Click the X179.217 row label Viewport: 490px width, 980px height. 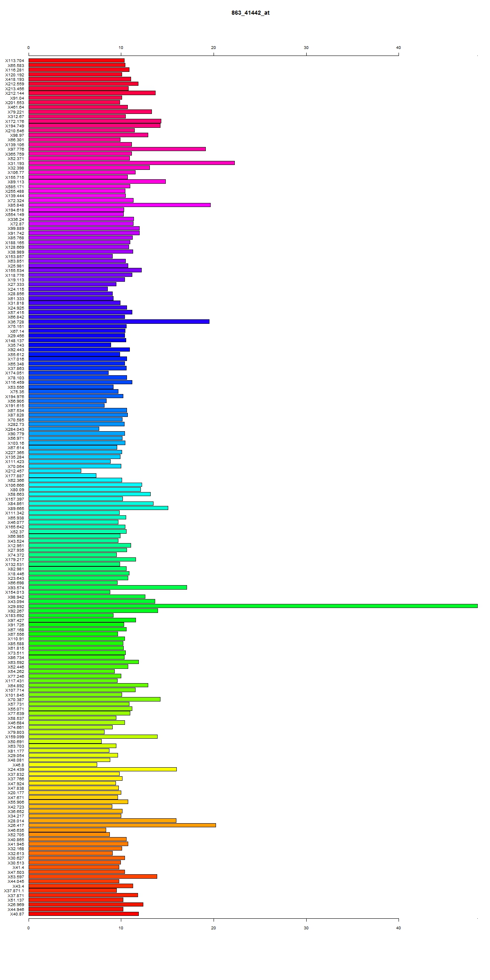[14, 559]
